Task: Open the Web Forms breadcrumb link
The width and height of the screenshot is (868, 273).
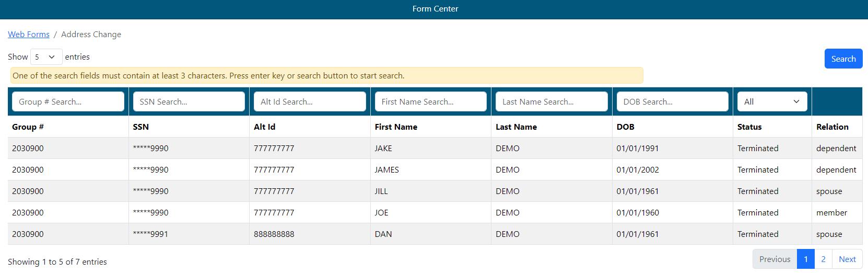Action: (29, 35)
